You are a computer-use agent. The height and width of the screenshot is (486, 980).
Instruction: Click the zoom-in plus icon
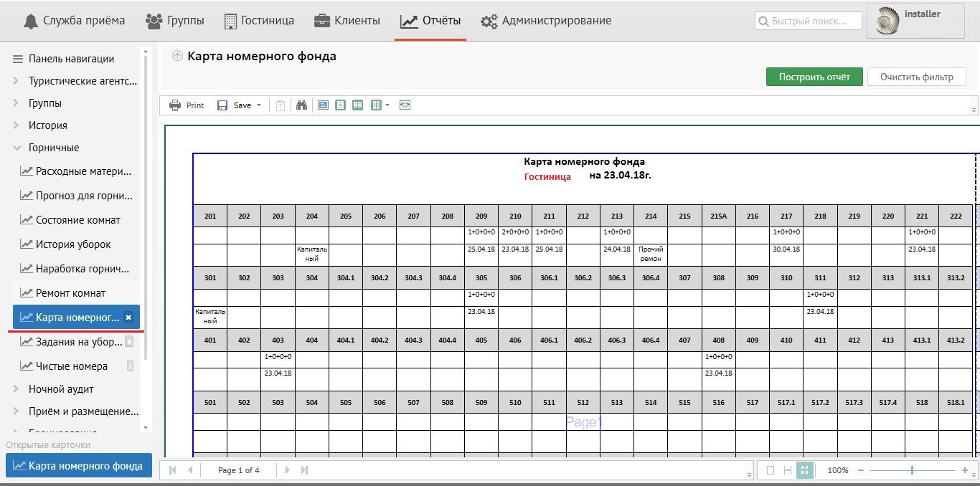pyautogui.click(x=965, y=470)
